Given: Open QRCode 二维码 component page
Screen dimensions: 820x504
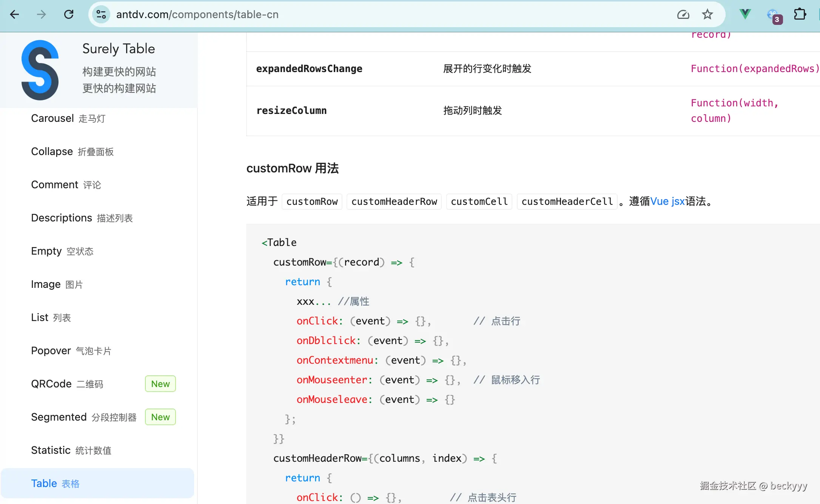Looking at the screenshot, I should pos(67,384).
